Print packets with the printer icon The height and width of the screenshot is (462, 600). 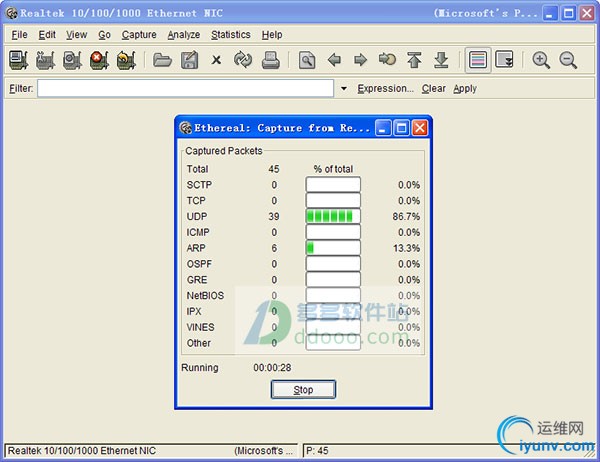tap(271, 60)
